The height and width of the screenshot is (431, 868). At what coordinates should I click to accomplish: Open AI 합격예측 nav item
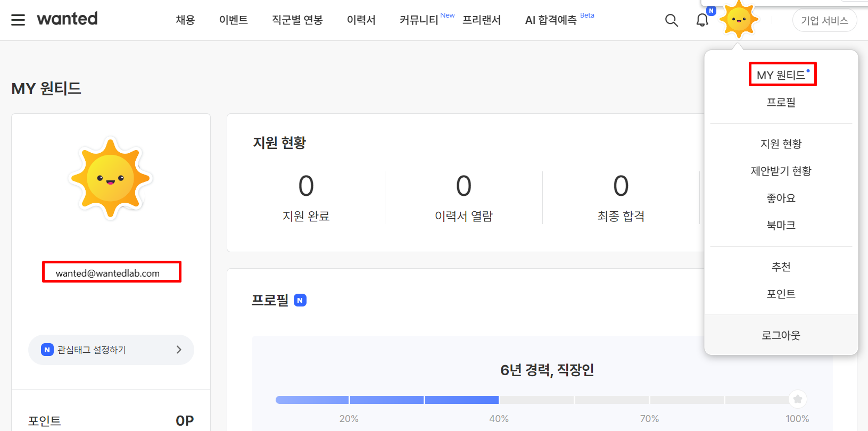(x=551, y=20)
